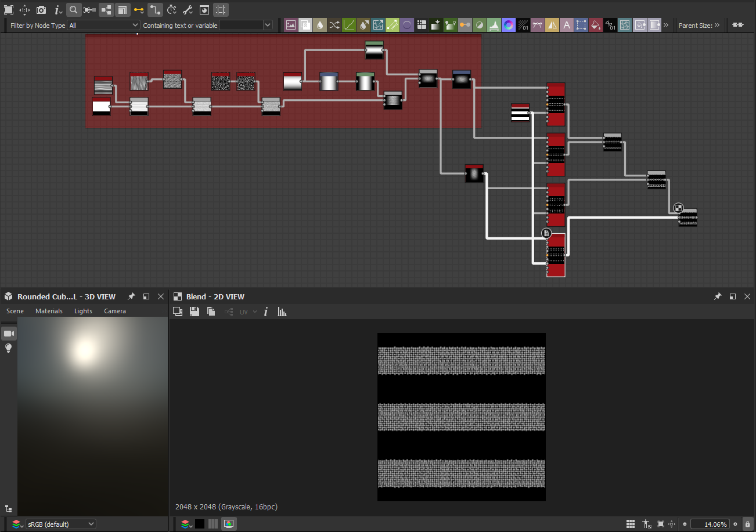This screenshot has height=532, width=756.
Task: Open the wrench tools menu
Action: 188,10
